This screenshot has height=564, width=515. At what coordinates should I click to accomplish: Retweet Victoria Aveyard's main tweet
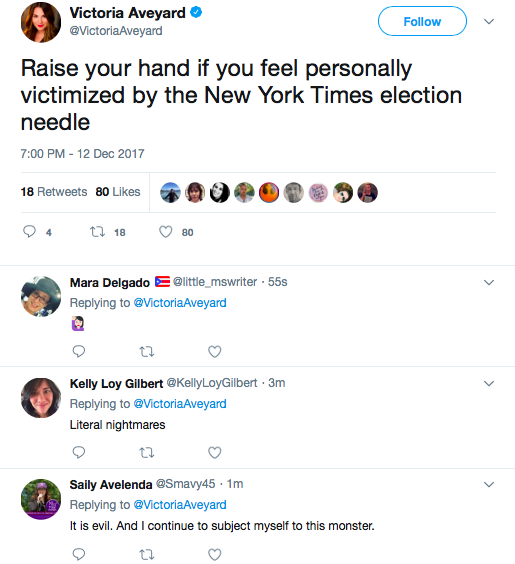click(97, 232)
